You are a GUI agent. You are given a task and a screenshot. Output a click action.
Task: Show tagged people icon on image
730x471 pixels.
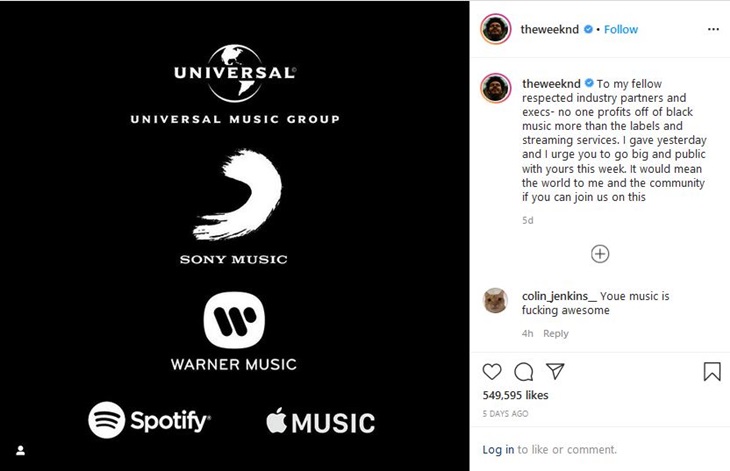(20, 451)
